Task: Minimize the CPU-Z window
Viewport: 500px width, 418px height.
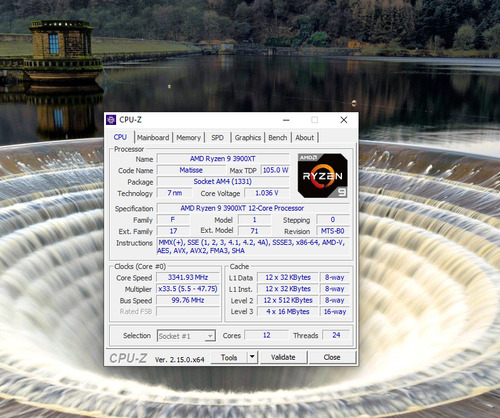Action: (286, 120)
